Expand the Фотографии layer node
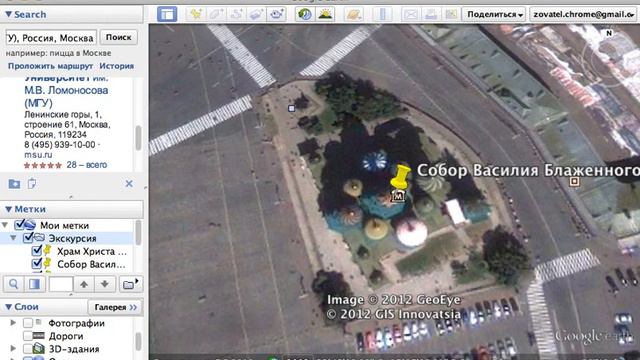 [x=13, y=323]
